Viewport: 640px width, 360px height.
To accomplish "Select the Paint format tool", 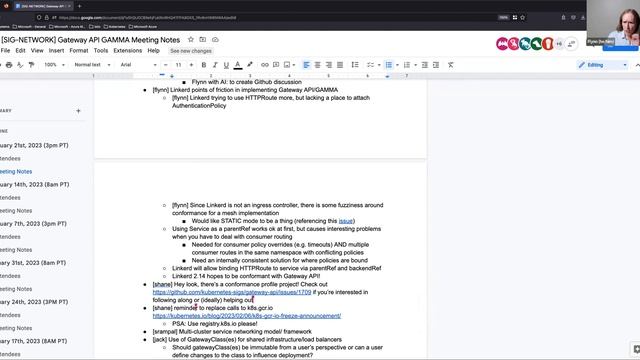I will 31,65.
